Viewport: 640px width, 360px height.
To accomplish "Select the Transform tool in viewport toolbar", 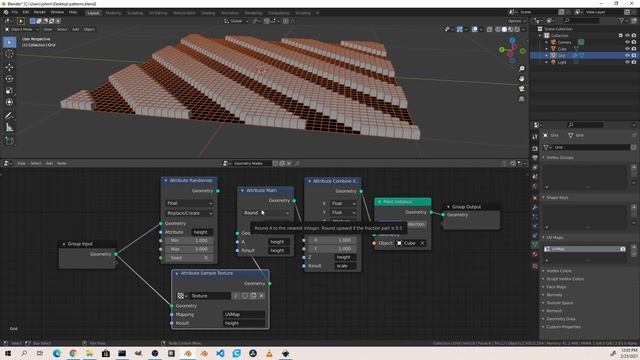I will (x=9, y=102).
